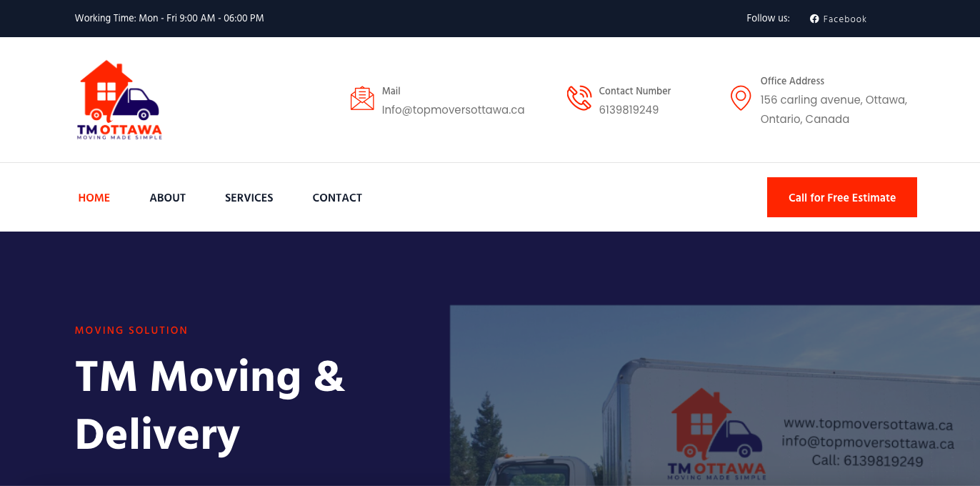Screen dimensions: 980x486
Task: Click the TM Moving & Delivery heading
Action: coord(210,405)
